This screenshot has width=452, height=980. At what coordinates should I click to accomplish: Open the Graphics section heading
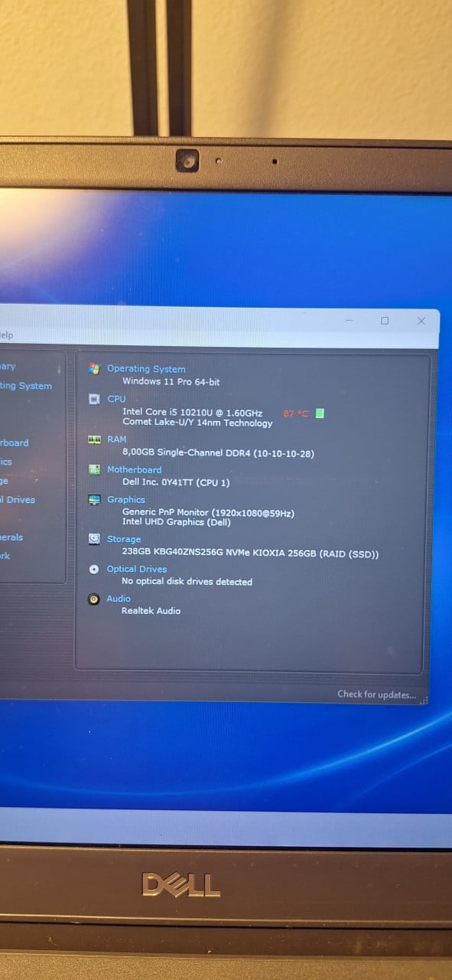point(126,500)
